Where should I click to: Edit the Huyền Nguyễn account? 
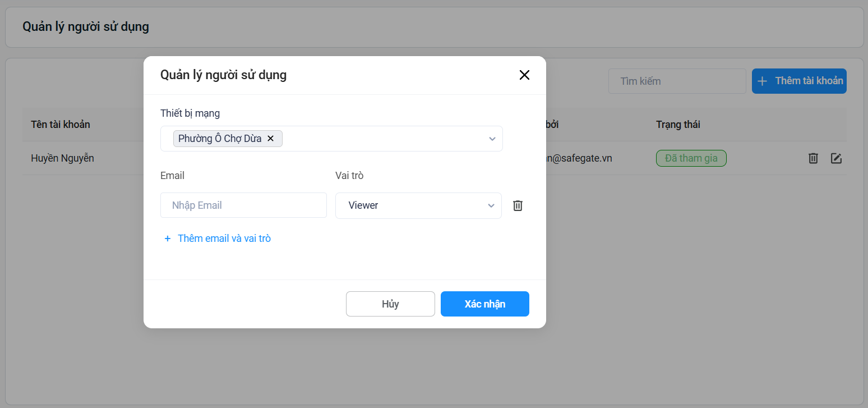(836, 158)
